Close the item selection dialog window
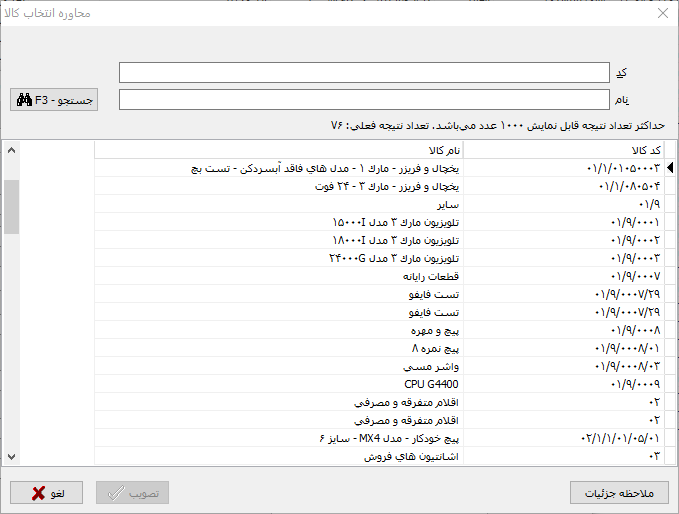Screen dimensions: 679x514 [661, 14]
